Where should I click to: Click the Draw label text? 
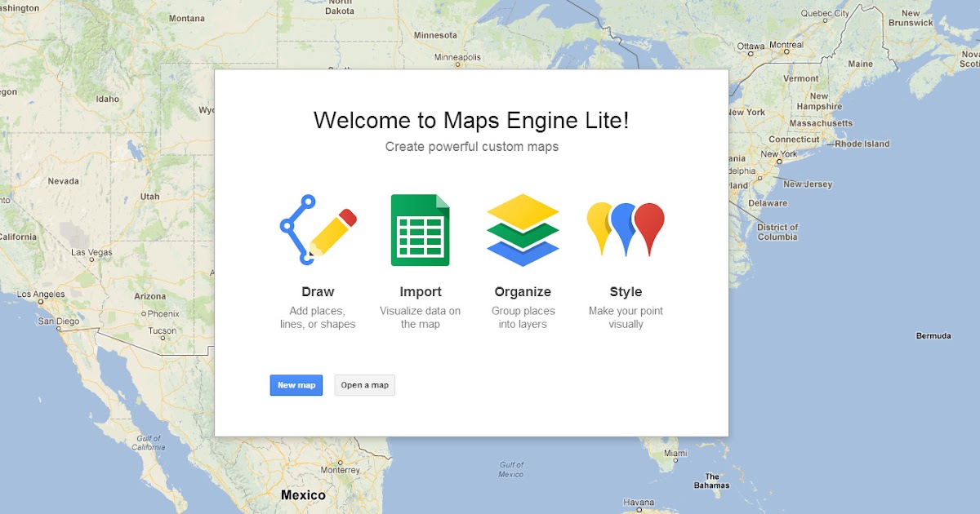pyautogui.click(x=318, y=291)
